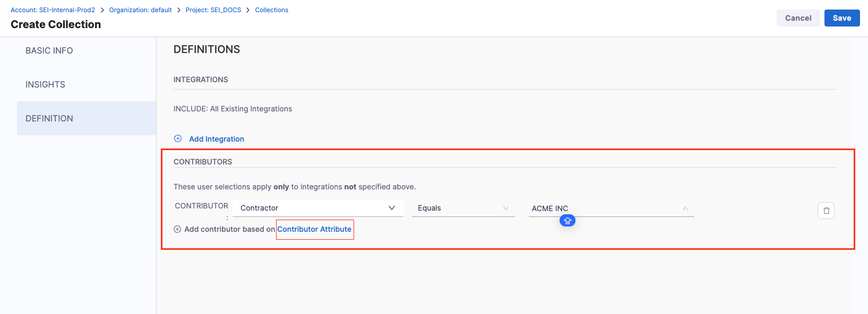
Task: Click the blue circular icon under ACME INC
Action: point(567,221)
